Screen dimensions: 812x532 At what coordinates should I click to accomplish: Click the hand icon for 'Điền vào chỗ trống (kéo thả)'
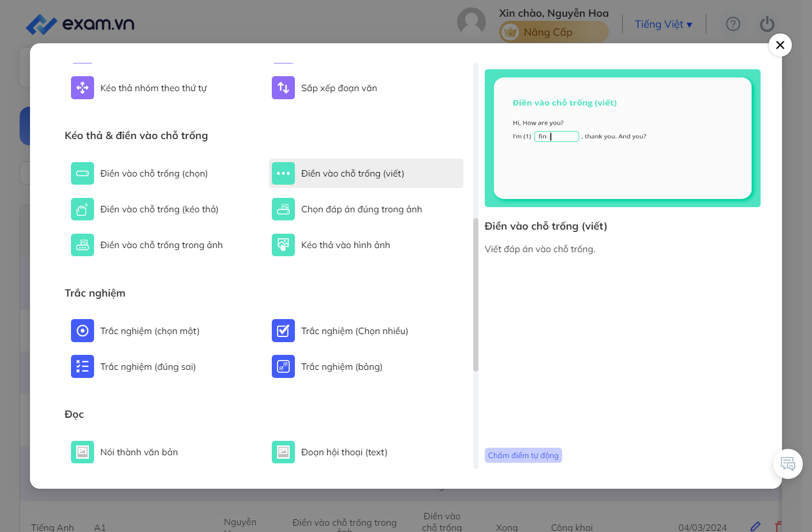(83, 209)
